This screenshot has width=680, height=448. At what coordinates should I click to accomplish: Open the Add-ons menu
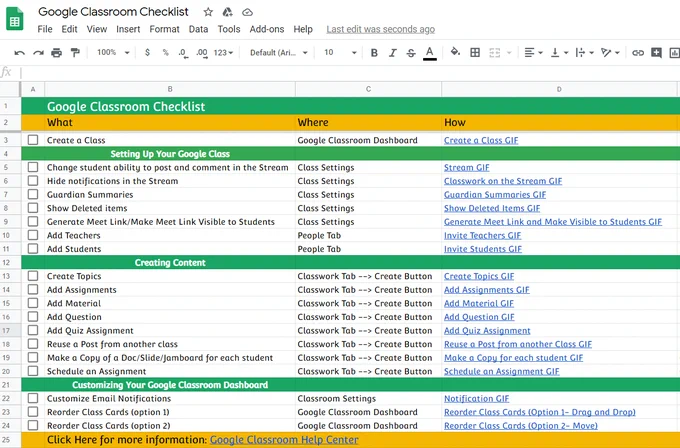click(267, 29)
